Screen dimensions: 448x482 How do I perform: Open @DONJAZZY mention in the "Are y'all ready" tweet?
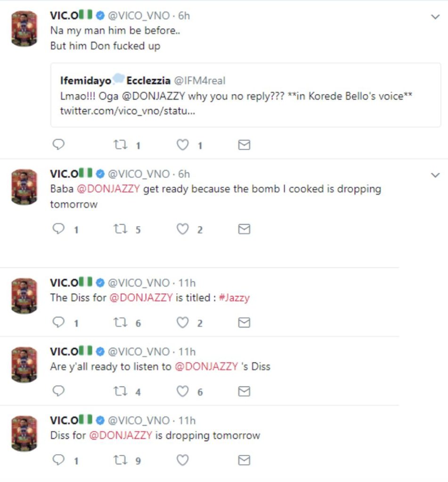pyautogui.click(x=206, y=367)
